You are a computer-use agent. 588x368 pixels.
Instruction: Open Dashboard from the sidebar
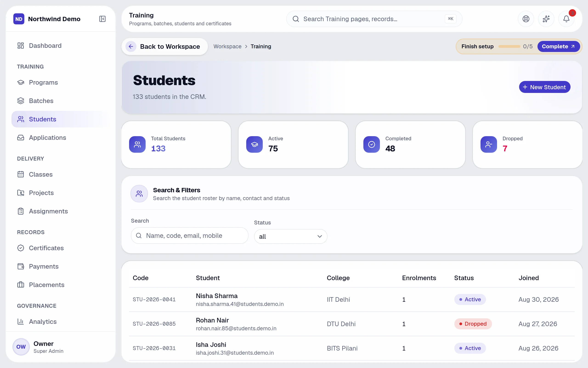click(60, 46)
